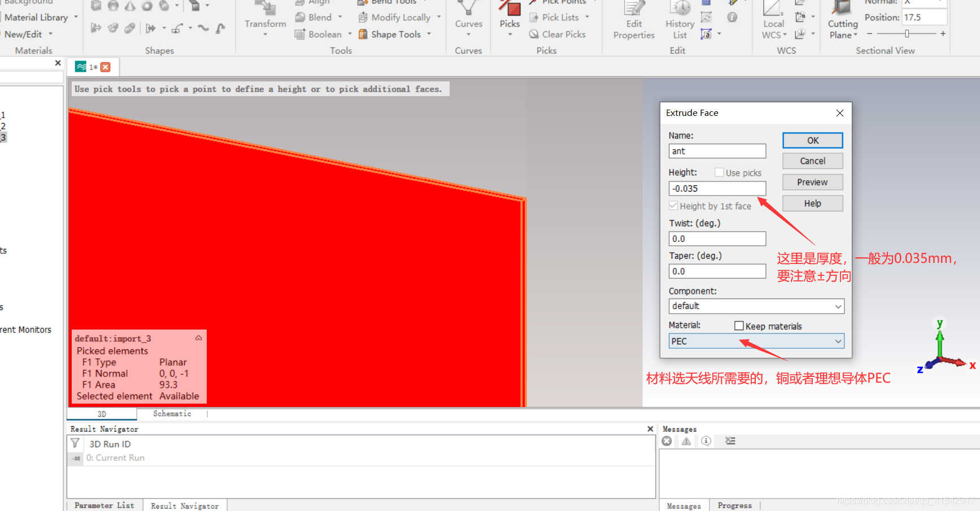
Task: Select the Result Navigator bottom tab
Action: (x=185, y=506)
